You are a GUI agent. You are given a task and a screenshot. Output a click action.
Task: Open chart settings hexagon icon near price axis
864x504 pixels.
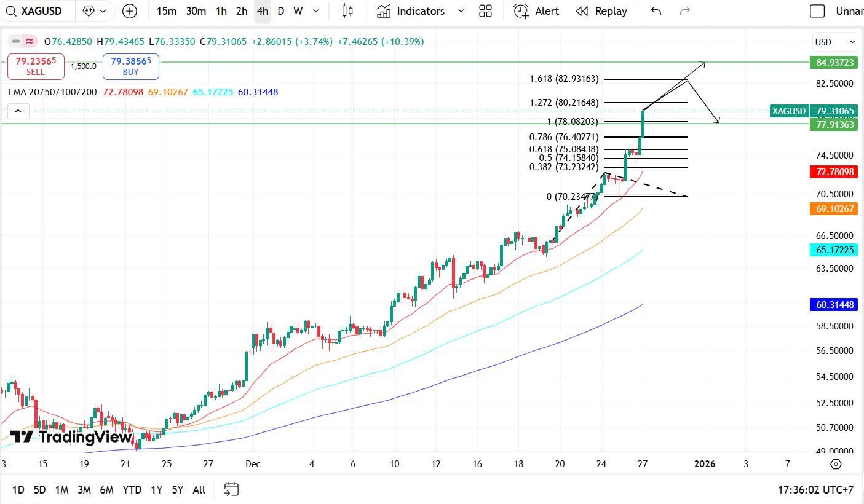coord(836,464)
